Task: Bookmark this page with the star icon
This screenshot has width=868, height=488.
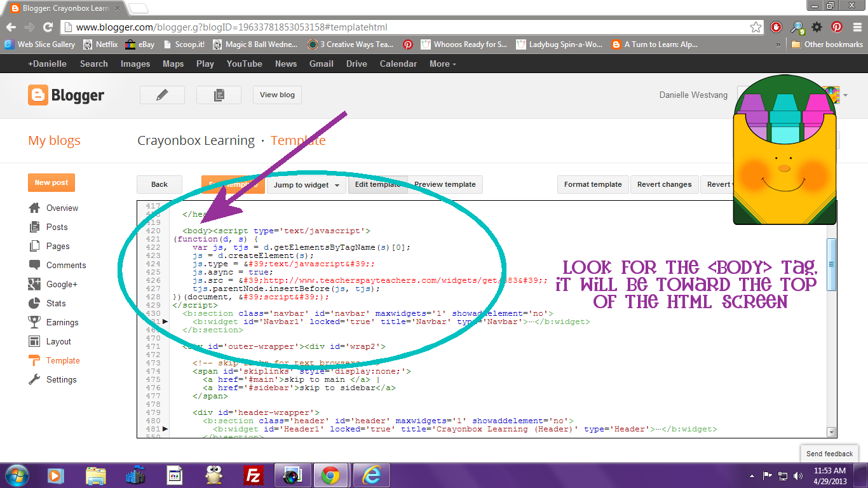Action: [756, 27]
